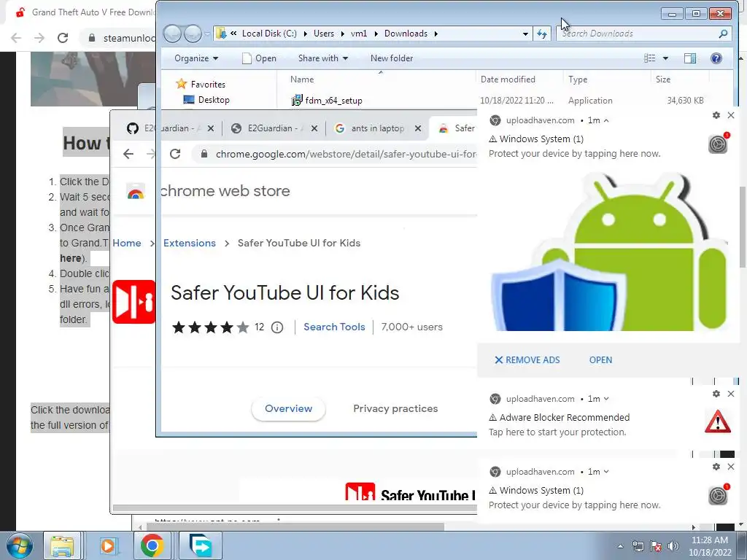The height and width of the screenshot is (560, 747).
Task: Go forward in the Downloads explorer window
Action: pos(193,34)
